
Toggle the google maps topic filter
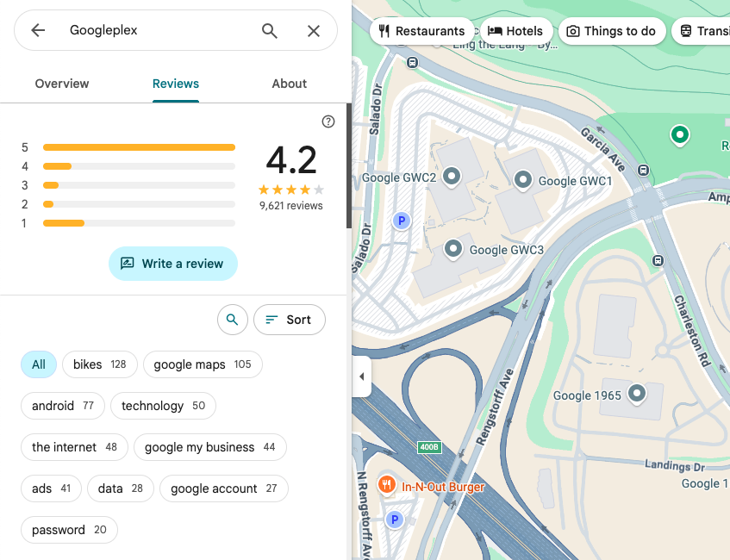pos(202,364)
